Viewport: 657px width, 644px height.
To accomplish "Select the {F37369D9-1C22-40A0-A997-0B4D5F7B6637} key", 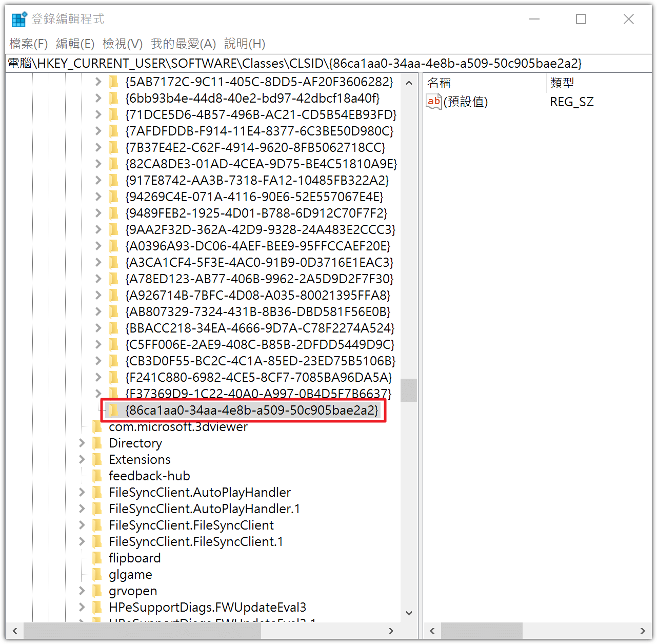I will coord(258,394).
